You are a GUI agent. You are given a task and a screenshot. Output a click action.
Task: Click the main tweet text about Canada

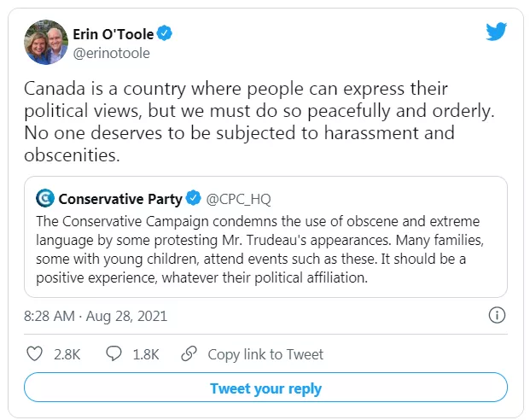(259, 122)
